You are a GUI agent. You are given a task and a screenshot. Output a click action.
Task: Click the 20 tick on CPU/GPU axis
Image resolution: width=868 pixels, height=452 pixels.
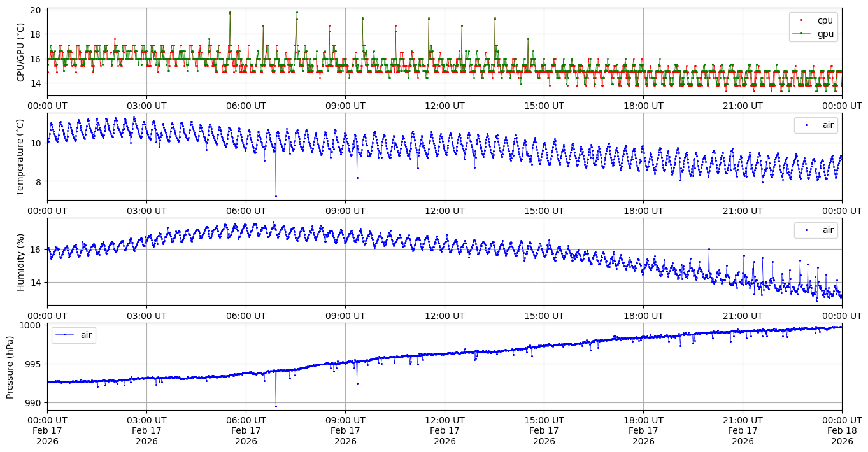[36, 11]
